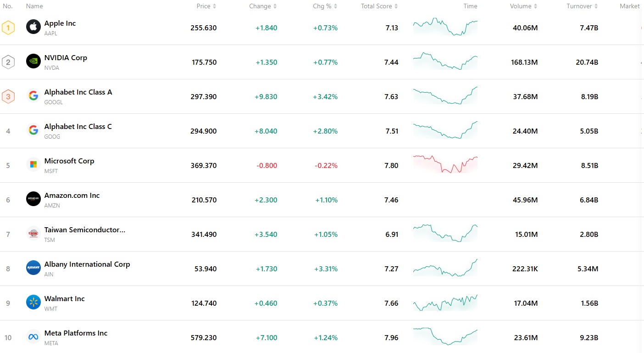This screenshot has height=353, width=644.
Task: Click the Meta Platforms logo icon
Action: (33, 337)
